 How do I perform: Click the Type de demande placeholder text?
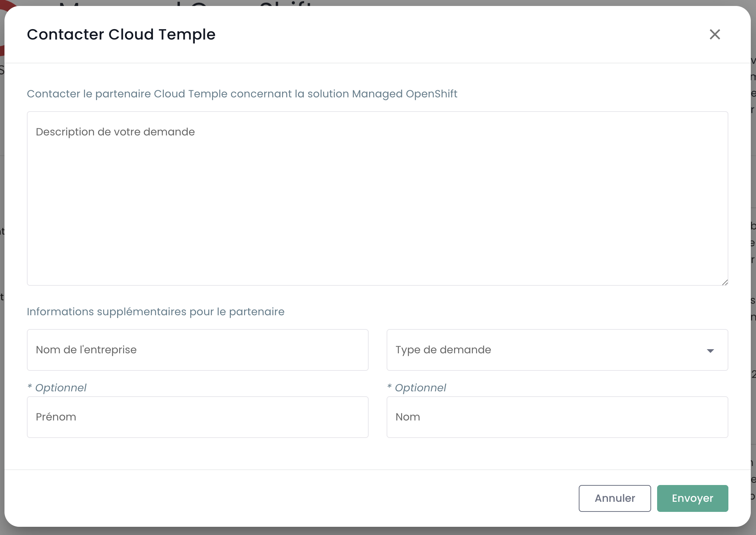point(443,350)
